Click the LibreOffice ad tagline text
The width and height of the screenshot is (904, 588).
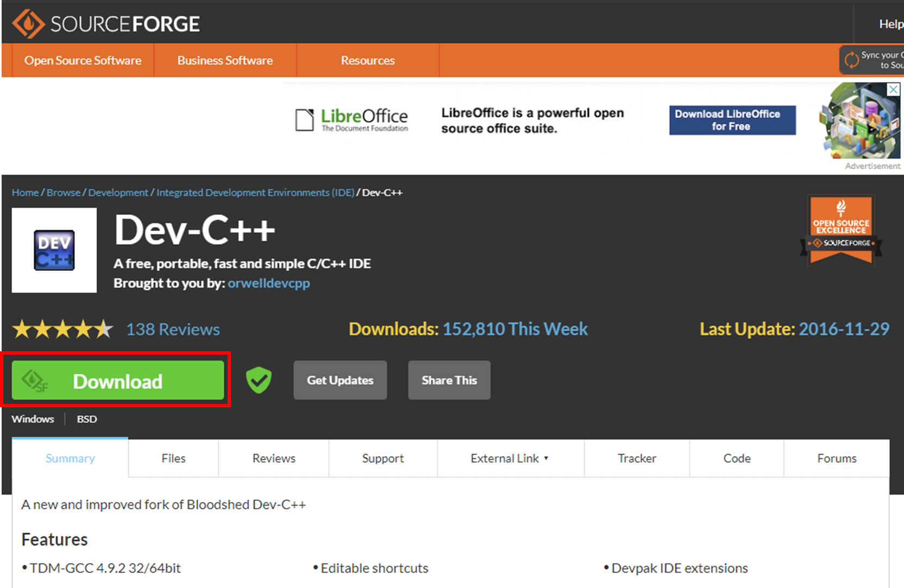click(532, 121)
